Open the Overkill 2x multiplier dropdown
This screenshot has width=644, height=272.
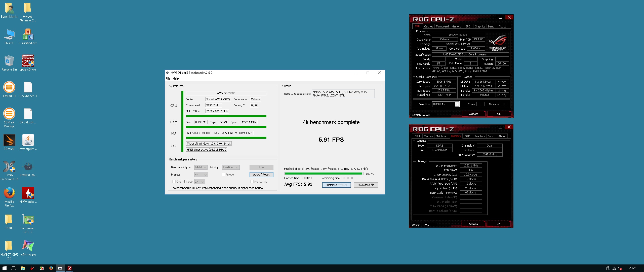[199, 182]
